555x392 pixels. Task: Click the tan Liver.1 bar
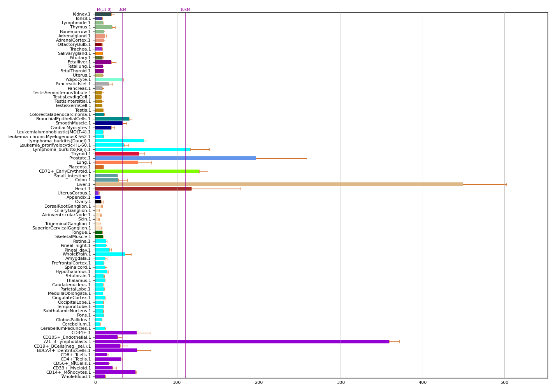[x=279, y=184]
